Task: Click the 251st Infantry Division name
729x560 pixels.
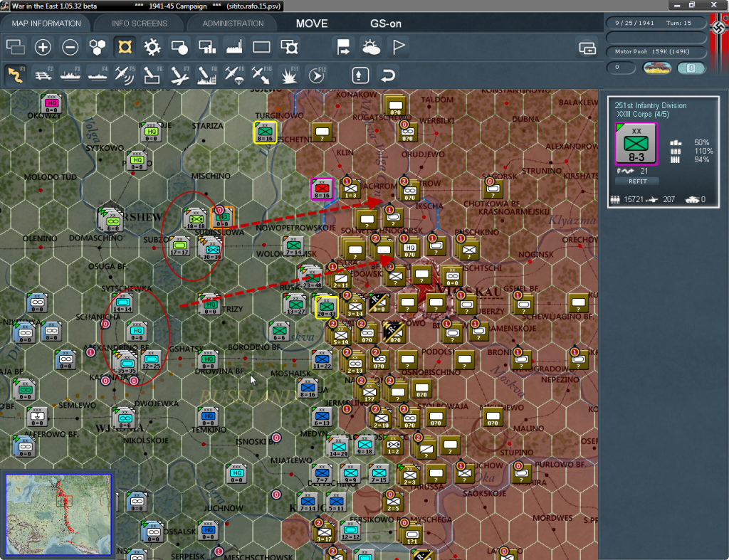Action: pyautogui.click(x=651, y=105)
